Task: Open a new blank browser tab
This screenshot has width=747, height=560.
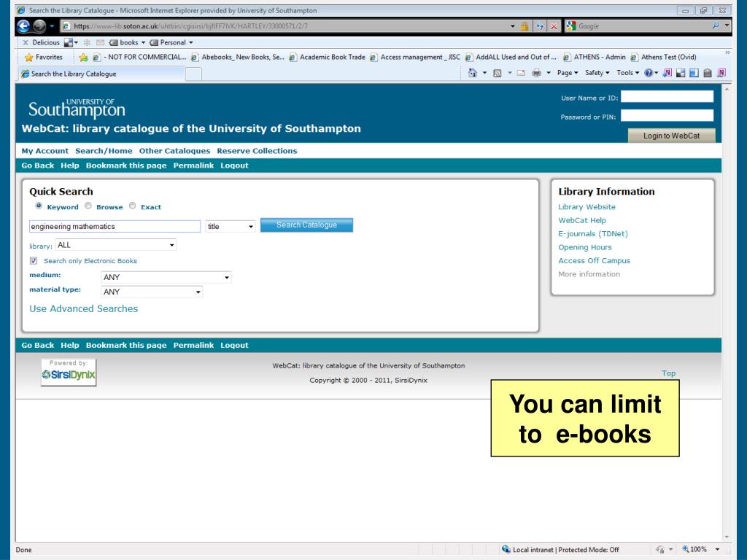Action: pyautogui.click(x=193, y=74)
